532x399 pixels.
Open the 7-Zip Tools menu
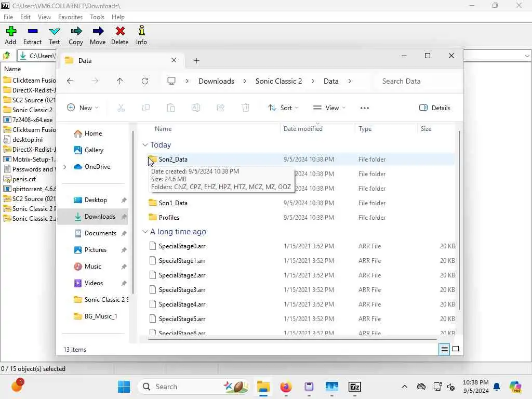[x=97, y=17]
